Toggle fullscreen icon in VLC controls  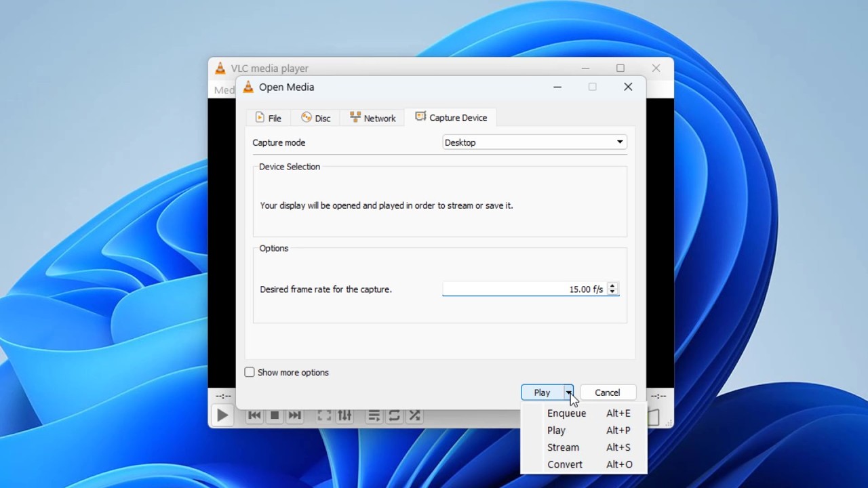click(325, 415)
